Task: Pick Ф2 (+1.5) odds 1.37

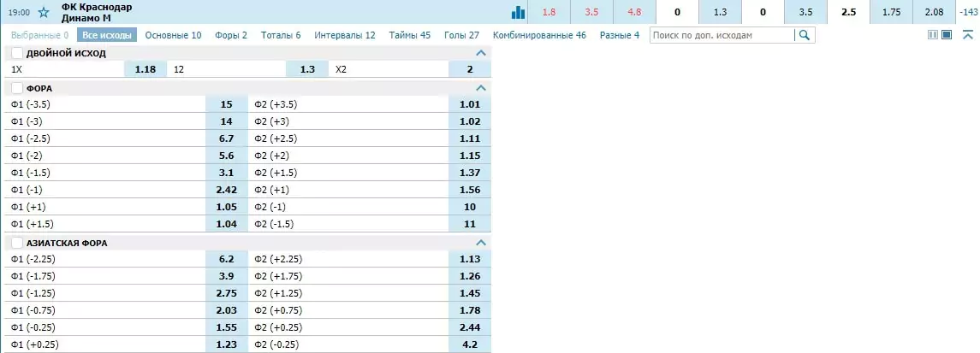Action: pyautogui.click(x=470, y=173)
